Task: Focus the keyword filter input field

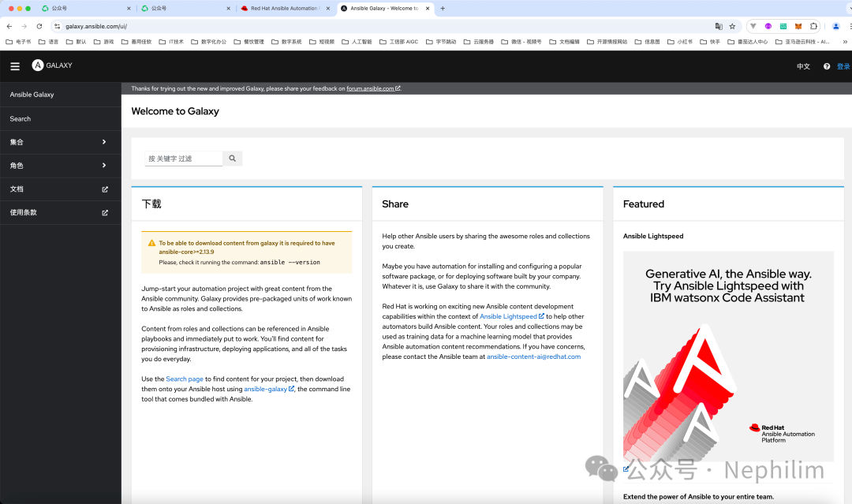Action: [183, 159]
